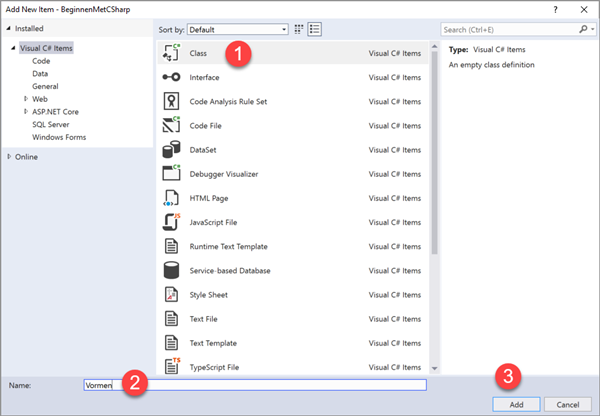Select the Interface template icon
This screenshot has height=416, width=600.
tap(171, 77)
